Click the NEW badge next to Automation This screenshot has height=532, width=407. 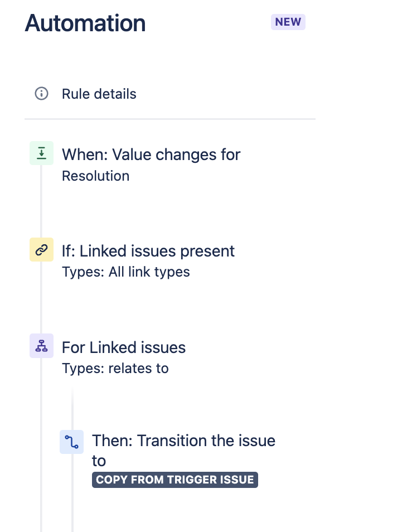coord(288,22)
